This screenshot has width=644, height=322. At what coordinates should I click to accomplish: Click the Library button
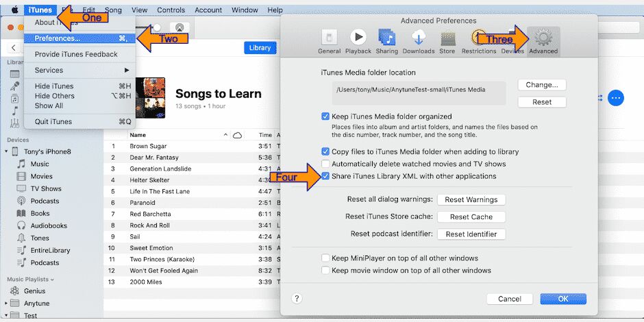[260, 48]
